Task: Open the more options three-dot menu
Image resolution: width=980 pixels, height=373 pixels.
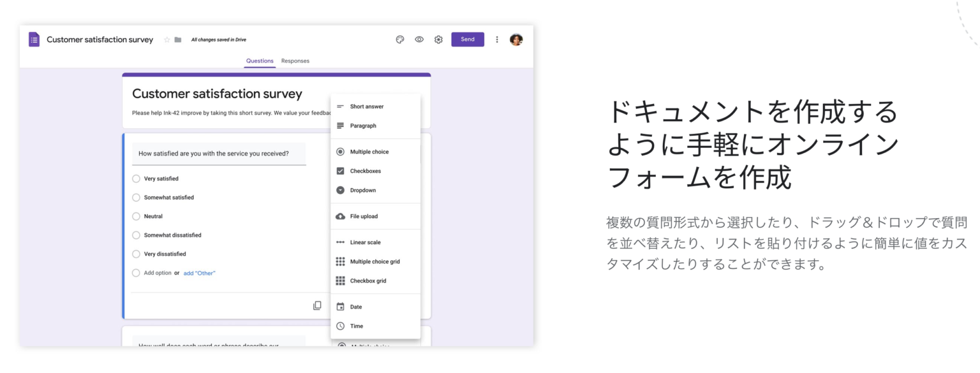Action: click(497, 39)
